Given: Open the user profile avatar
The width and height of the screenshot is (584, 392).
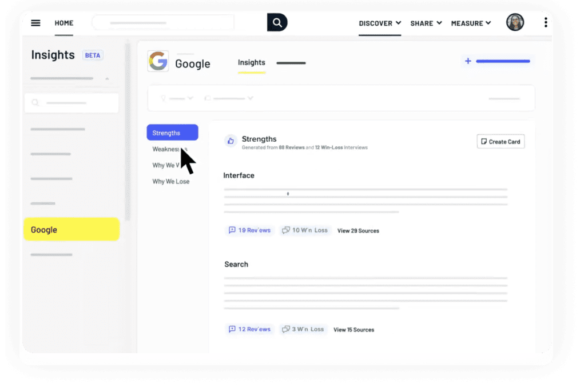Looking at the screenshot, I should click(515, 23).
